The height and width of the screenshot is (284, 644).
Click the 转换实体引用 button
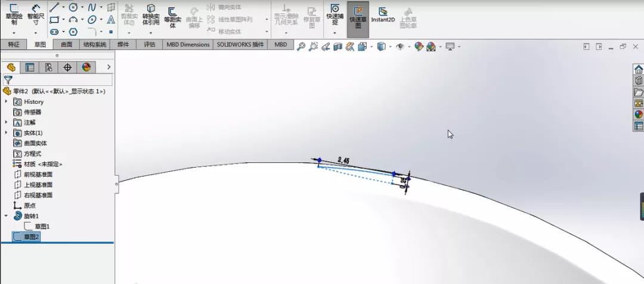pyautogui.click(x=151, y=16)
